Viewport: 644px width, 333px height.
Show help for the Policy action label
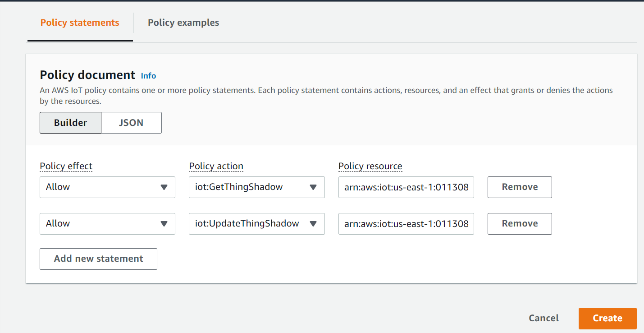pyautogui.click(x=216, y=166)
